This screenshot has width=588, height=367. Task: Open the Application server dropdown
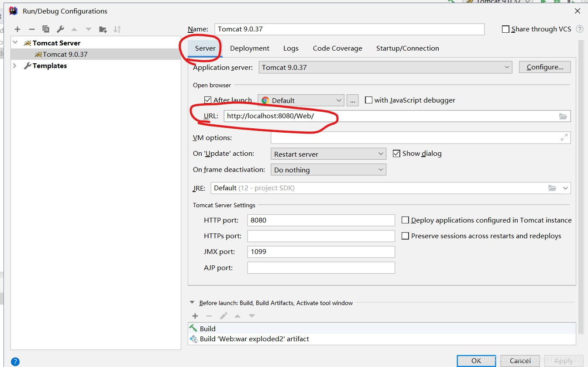tap(385, 67)
